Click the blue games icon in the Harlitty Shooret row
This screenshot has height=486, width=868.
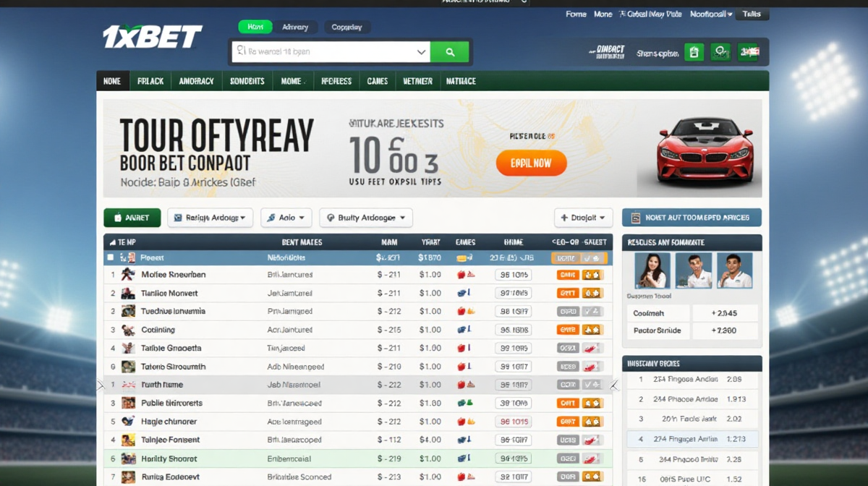464,459
